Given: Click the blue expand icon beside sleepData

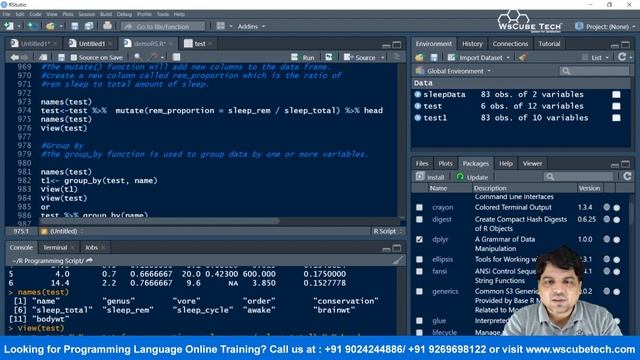Looking at the screenshot, I should 418,94.
